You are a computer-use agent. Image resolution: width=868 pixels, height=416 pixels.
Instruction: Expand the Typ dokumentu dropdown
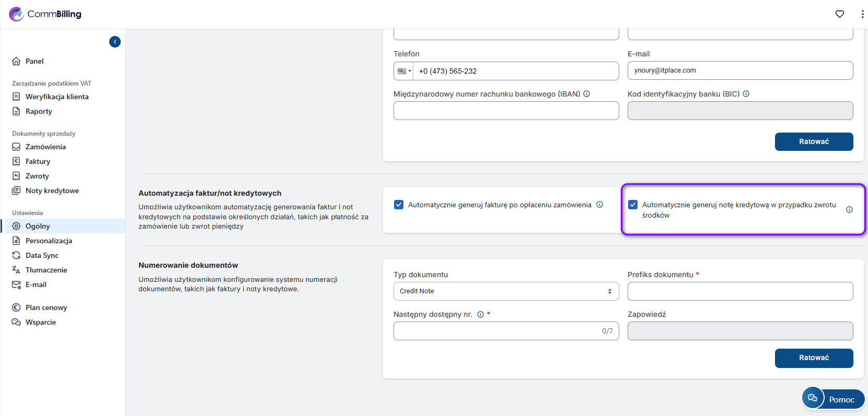tap(506, 291)
